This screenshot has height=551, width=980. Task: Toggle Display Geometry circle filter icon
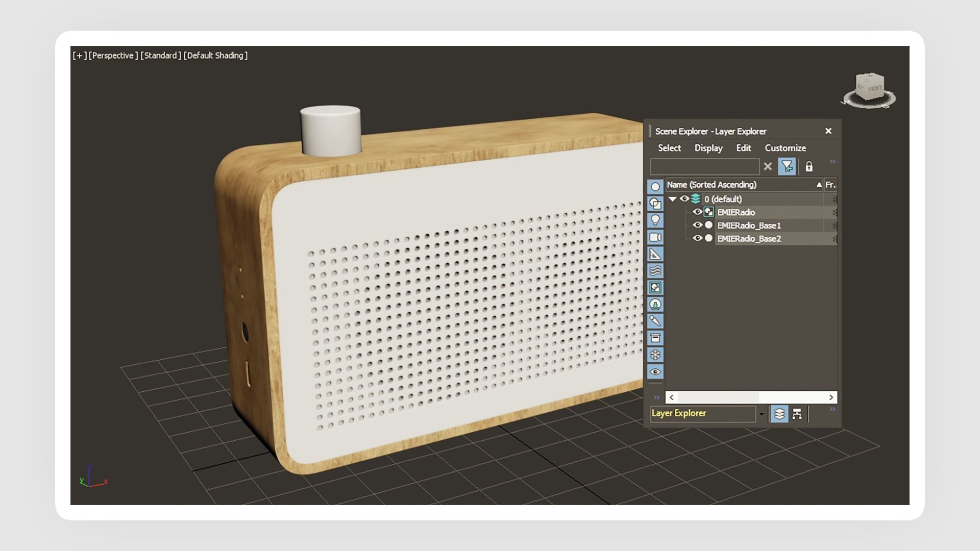(655, 187)
